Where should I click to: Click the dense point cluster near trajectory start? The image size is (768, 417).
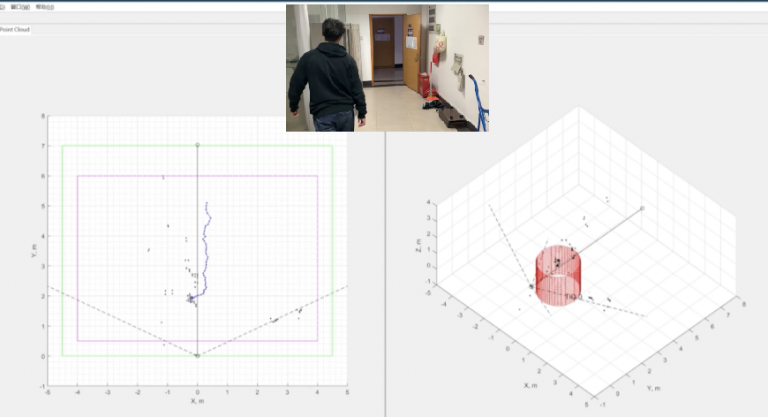[190, 298]
